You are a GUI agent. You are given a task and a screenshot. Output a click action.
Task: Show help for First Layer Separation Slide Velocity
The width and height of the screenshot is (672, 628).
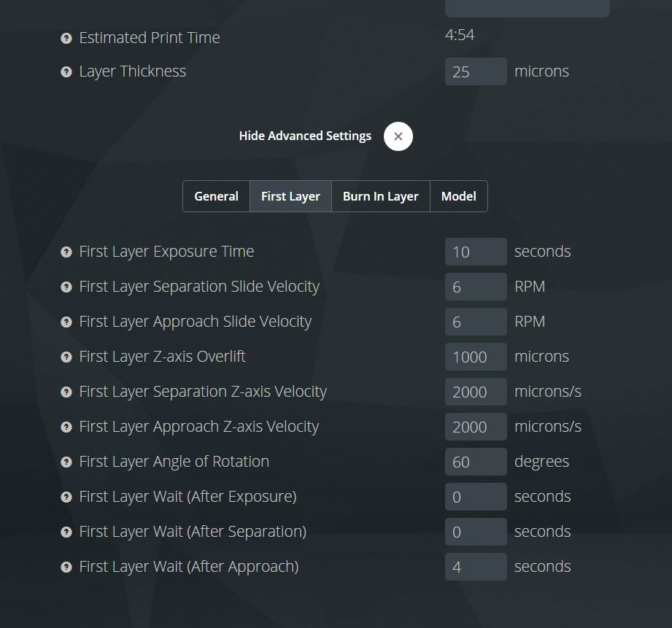pos(66,287)
